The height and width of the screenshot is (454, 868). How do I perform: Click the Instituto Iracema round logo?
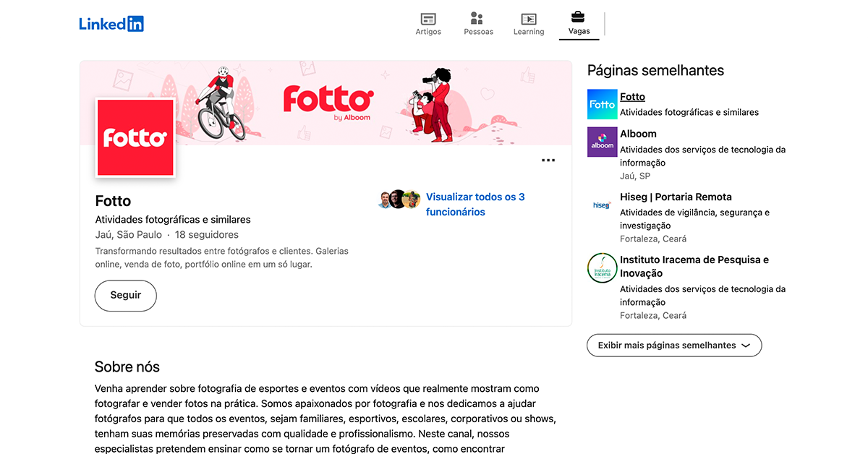(602, 267)
